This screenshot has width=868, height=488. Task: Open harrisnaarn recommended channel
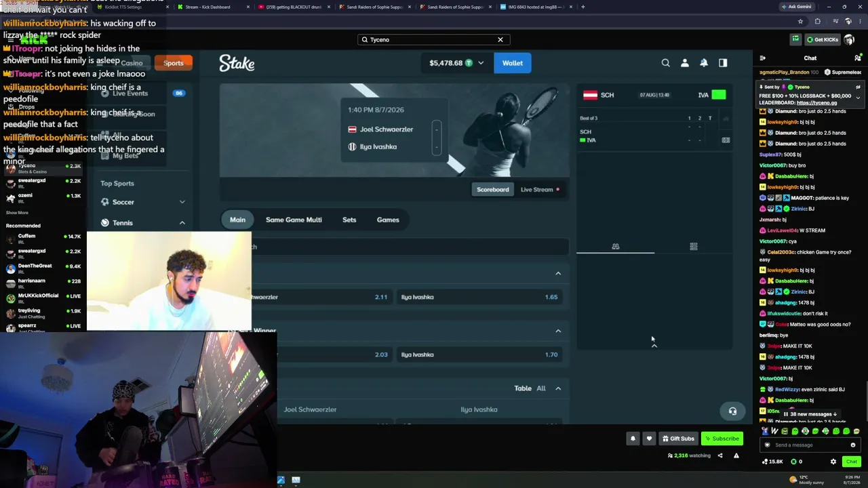point(42,283)
